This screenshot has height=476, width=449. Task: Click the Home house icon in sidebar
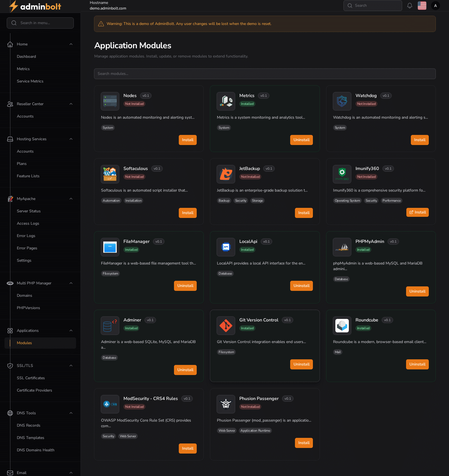(x=10, y=44)
